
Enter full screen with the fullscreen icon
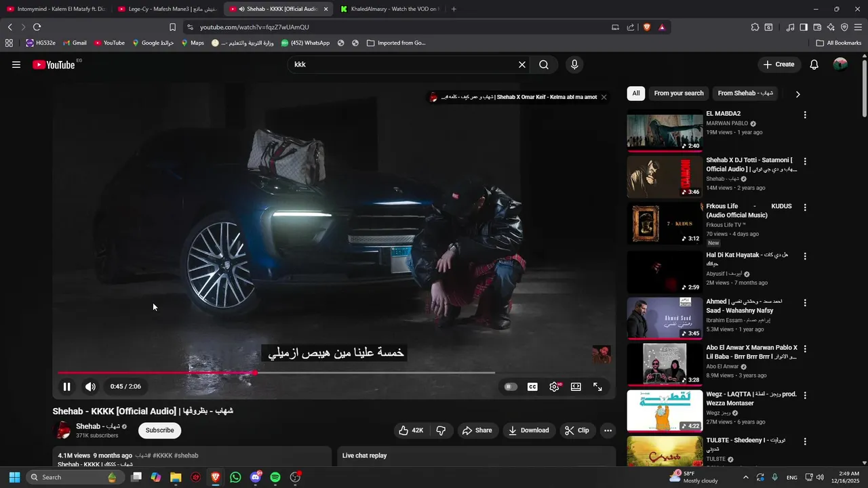click(x=597, y=386)
